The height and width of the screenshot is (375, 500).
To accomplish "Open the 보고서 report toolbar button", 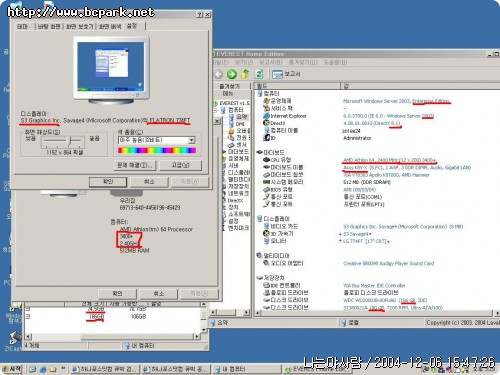I will (x=286, y=74).
